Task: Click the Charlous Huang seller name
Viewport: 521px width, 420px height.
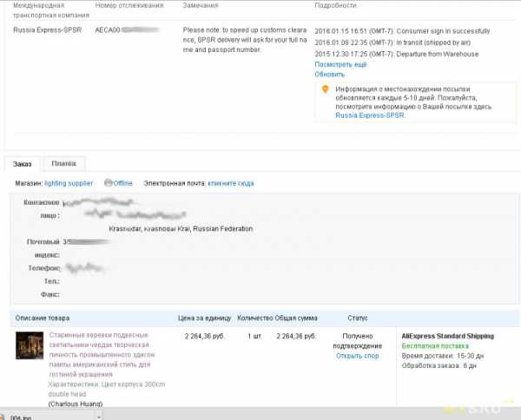Action: tap(76, 404)
